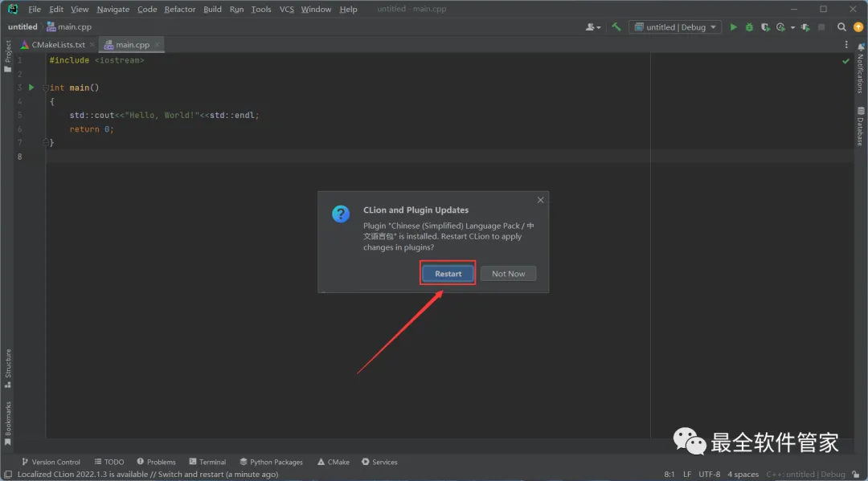Click the closing fold marker on line 7
This screenshot has width=868, height=481.
click(45, 143)
